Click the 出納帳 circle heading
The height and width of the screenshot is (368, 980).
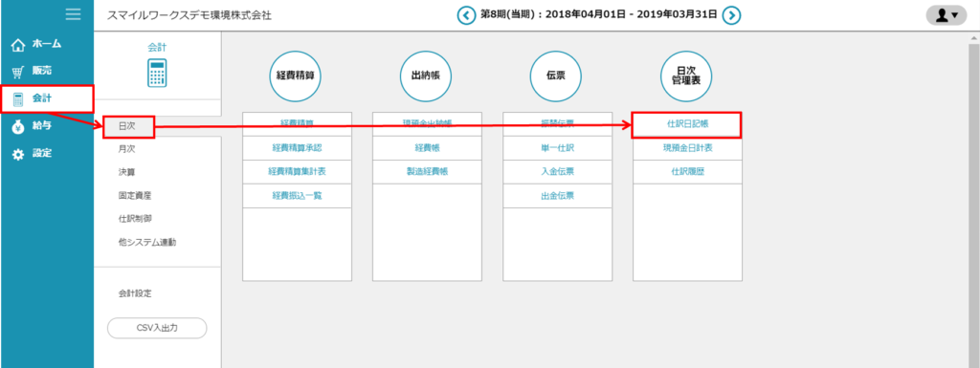425,76
